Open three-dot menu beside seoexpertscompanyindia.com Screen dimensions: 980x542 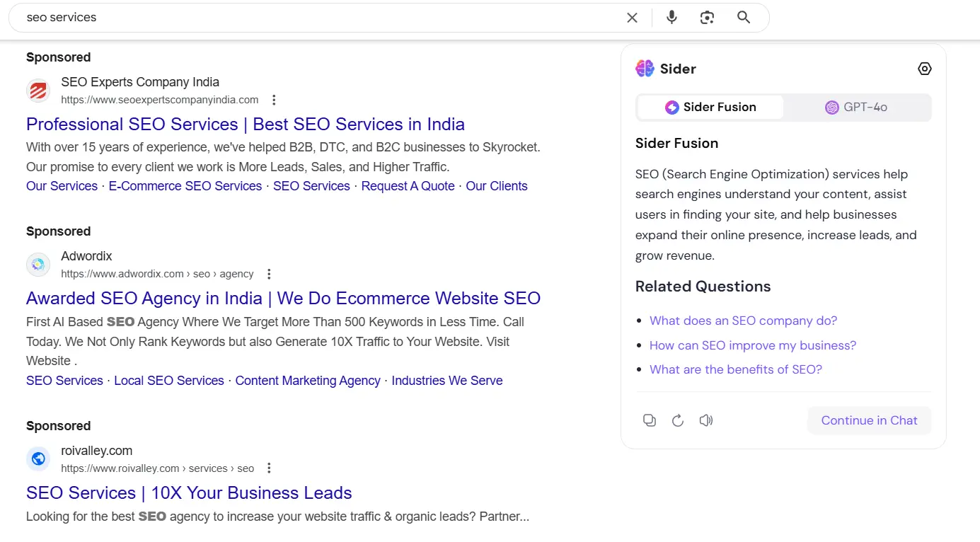point(274,100)
